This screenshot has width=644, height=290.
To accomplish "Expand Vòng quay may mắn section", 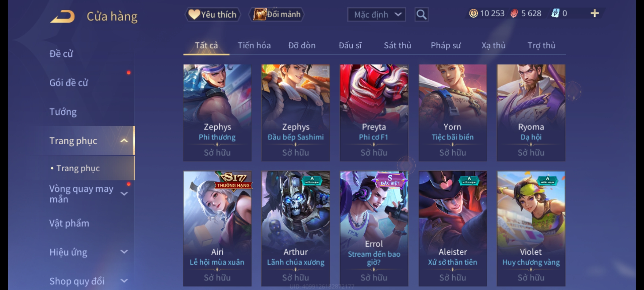I will pos(124,194).
